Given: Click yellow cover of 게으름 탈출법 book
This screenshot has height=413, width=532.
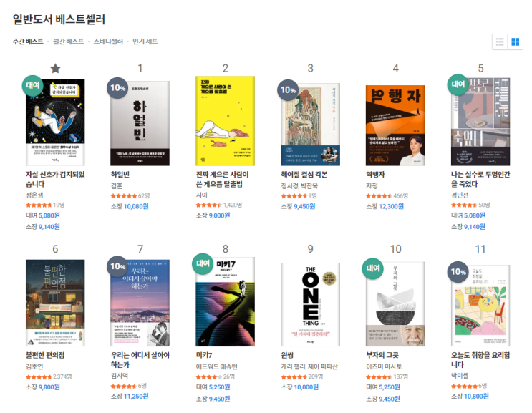Looking at the screenshot, I should pos(226,121).
